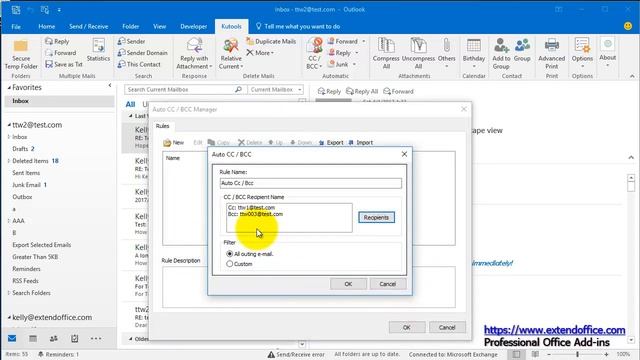Click Uncompress All attachments

(x=418, y=54)
